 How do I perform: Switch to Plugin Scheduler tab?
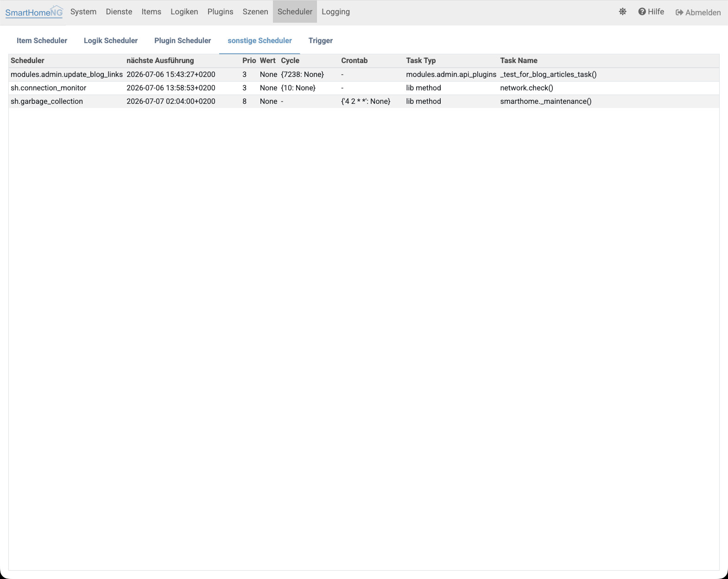pyautogui.click(x=183, y=40)
